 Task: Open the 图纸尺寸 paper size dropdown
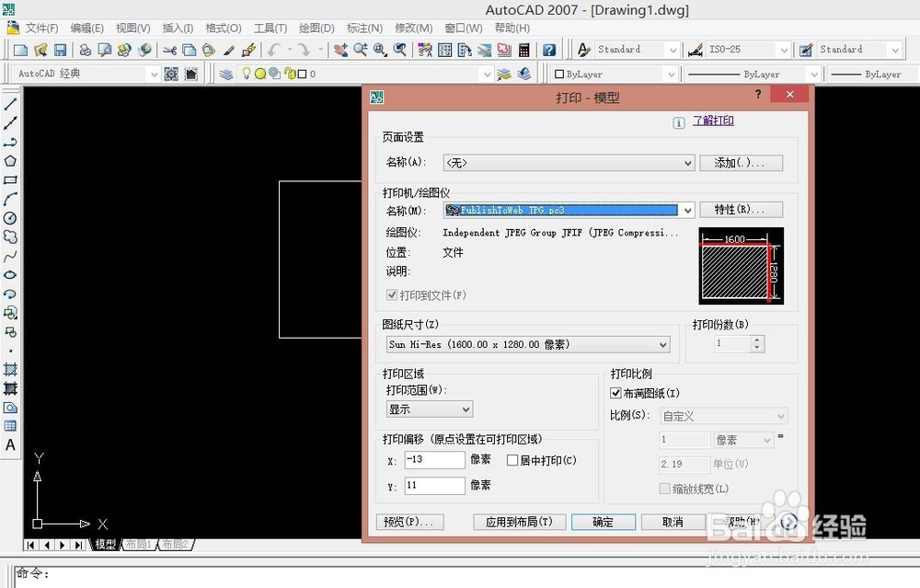tap(661, 344)
